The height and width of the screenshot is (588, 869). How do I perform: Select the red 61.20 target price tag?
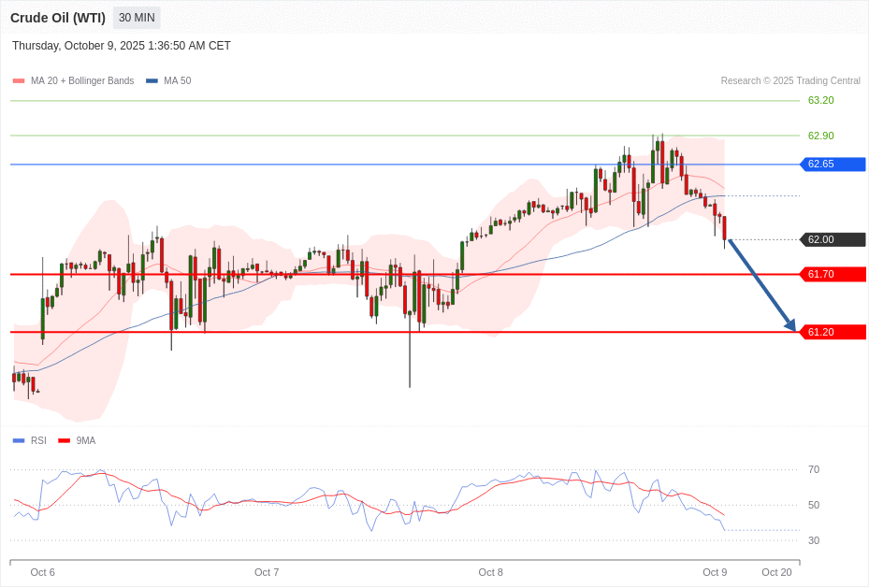click(x=833, y=332)
